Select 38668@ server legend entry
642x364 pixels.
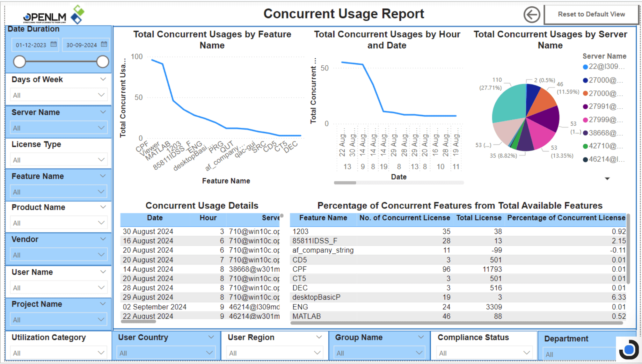point(603,133)
